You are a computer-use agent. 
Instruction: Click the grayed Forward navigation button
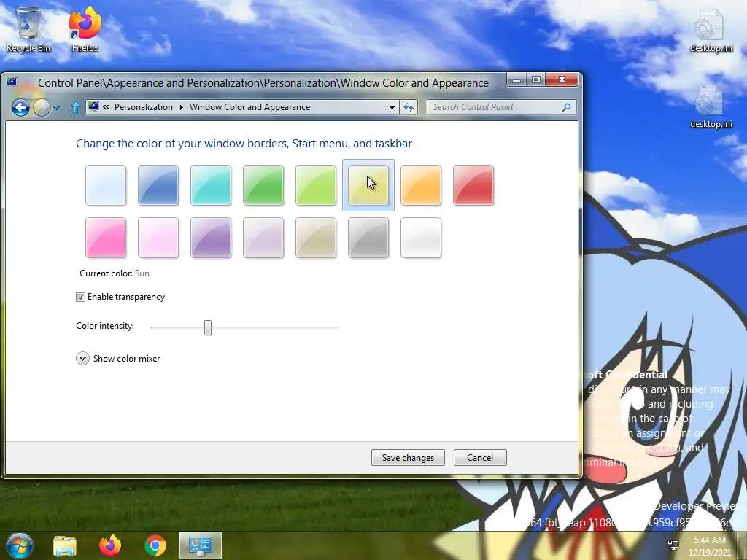(x=42, y=108)
